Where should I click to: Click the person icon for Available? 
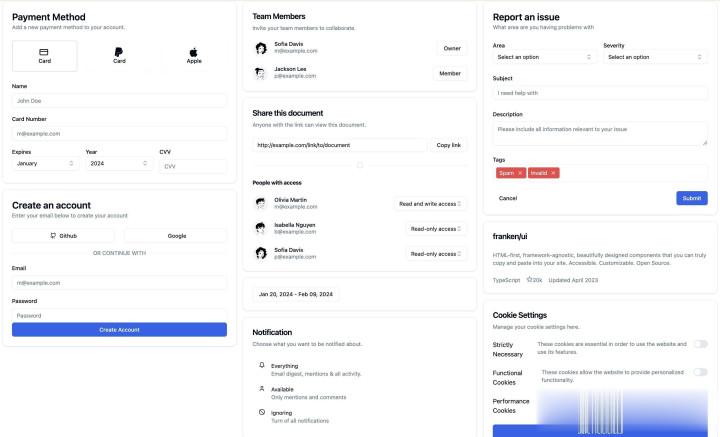point(262,389)
